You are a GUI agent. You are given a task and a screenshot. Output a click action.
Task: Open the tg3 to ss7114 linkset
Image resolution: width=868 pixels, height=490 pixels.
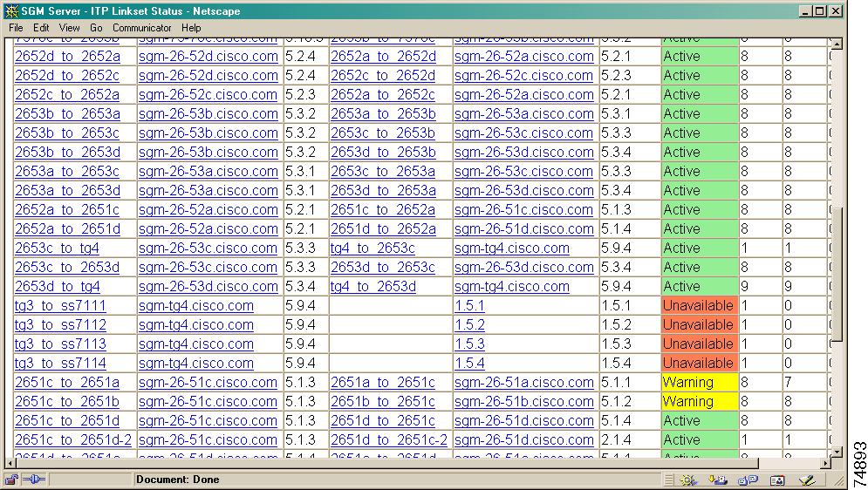60,364
